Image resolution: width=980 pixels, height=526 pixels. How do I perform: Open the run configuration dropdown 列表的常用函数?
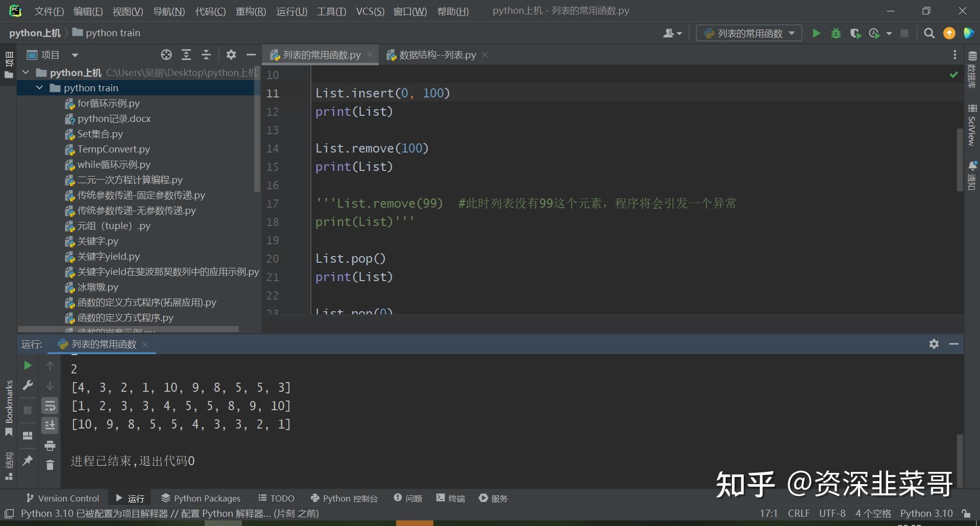coord(748,33)
